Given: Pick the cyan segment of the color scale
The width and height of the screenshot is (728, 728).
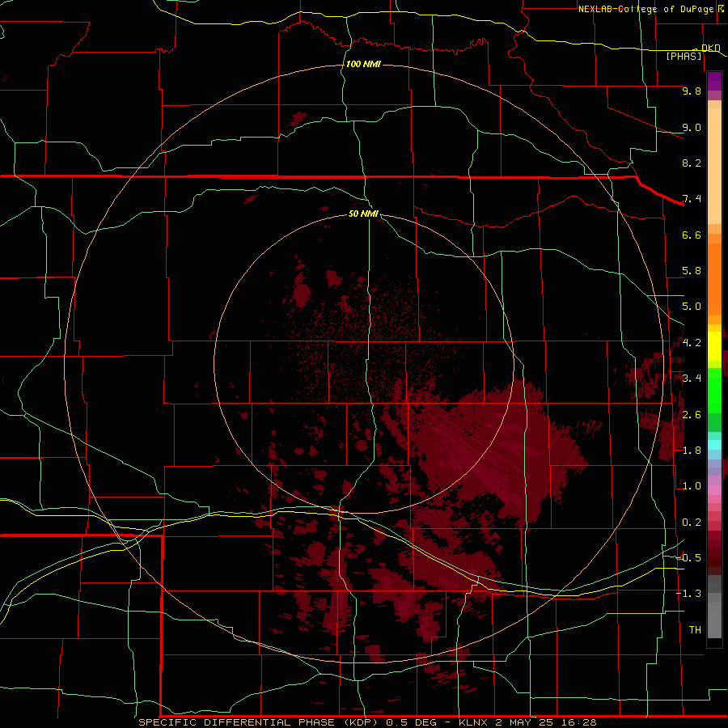Looking at the screenshot, I should (x=714, y=445).
